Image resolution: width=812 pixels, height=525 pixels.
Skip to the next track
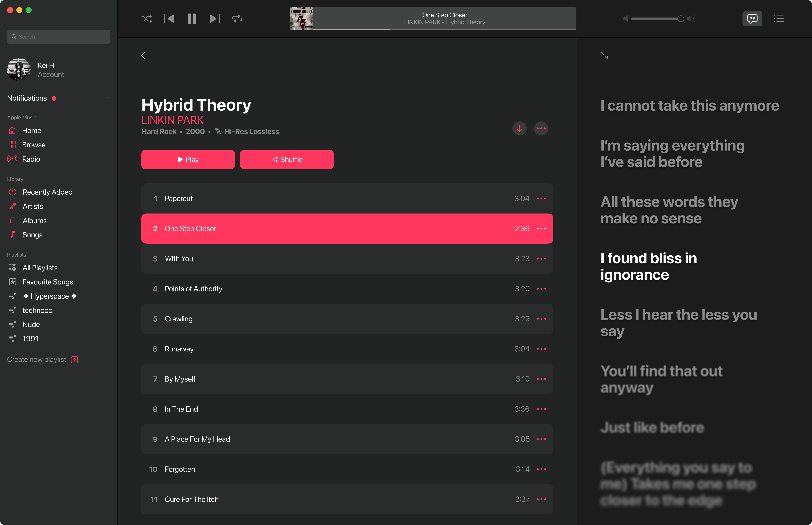tap(215, 19)
